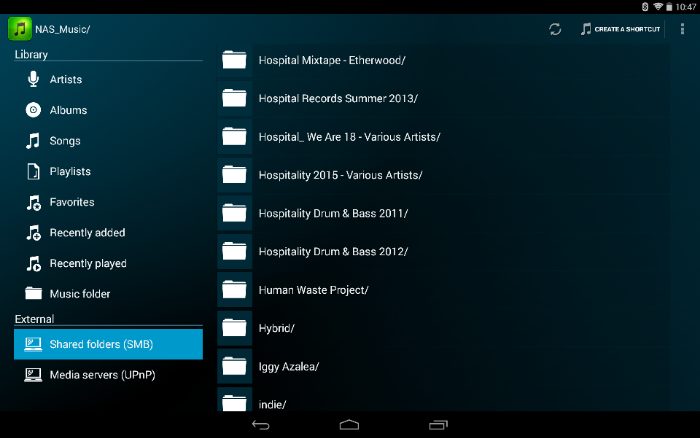Open 'Hybrid/' folder name

pos(276,329)
